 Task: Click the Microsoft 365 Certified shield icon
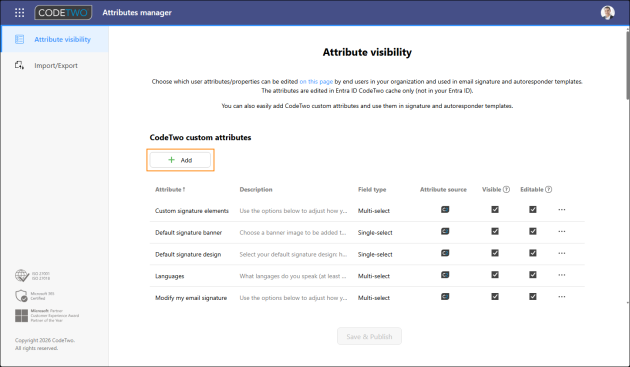point(21,296)
